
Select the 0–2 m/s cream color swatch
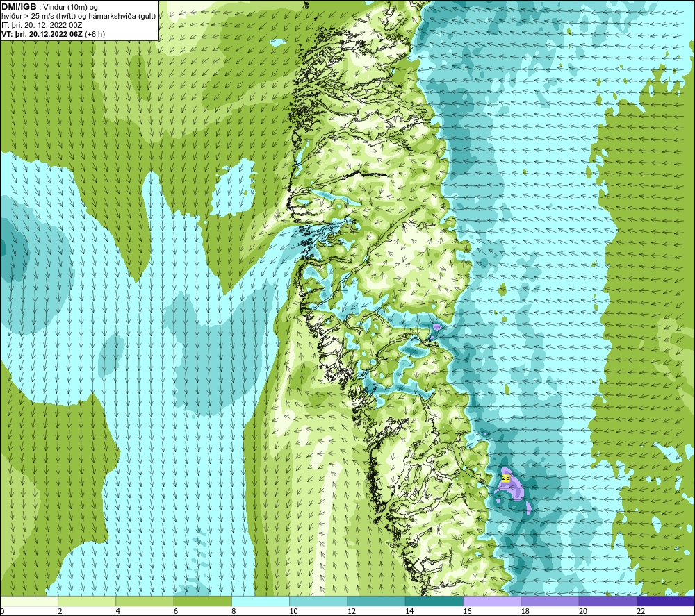coord(28,601)
